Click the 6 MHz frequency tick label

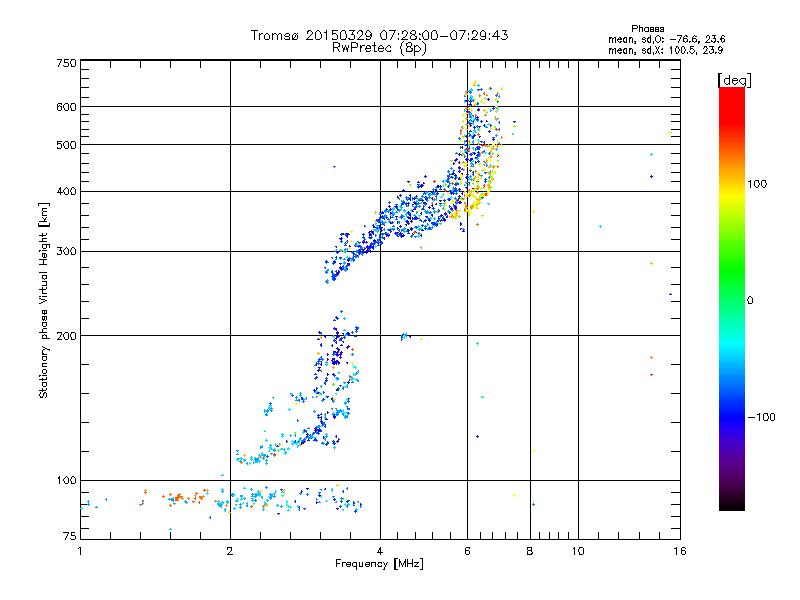point(467,551)
